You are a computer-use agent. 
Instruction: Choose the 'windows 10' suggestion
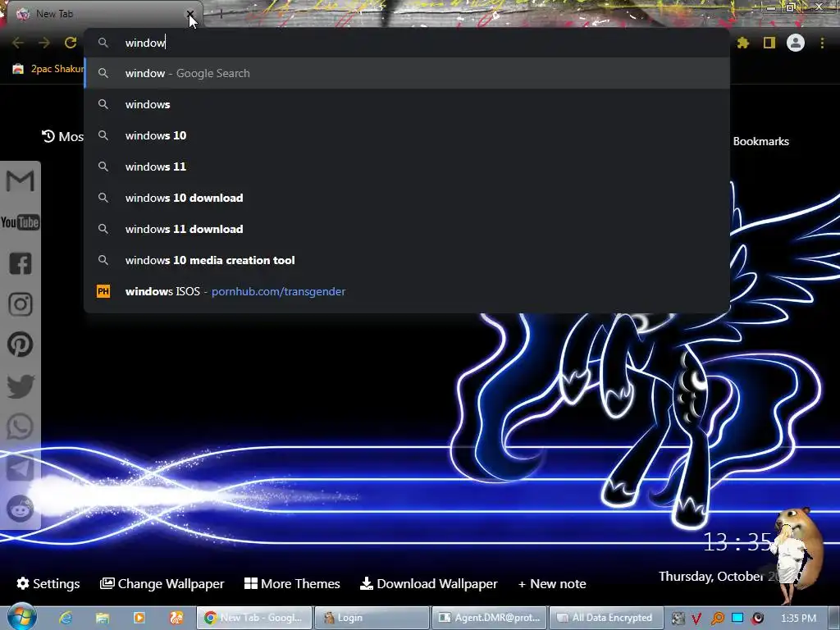pyautogui.click(x=407, y=135)
